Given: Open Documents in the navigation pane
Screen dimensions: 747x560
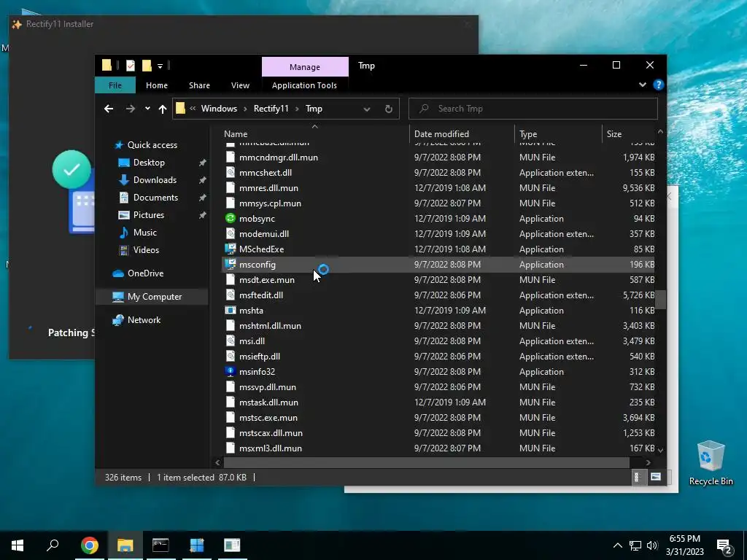Looking at the screenshot, I should (x=155, y=198).
